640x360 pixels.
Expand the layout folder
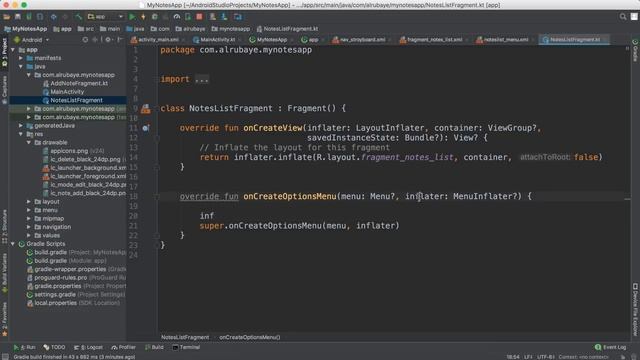(29, 202)
